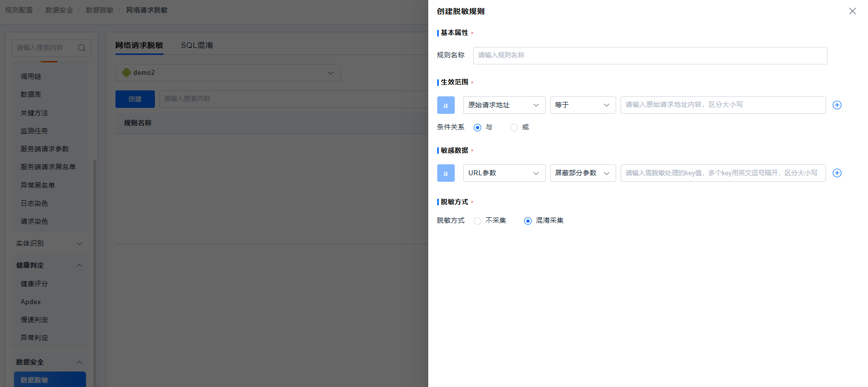The image size is (868, 387).
Task: Open the '等于' operator dropdown
Action: [x=582, y=105]
